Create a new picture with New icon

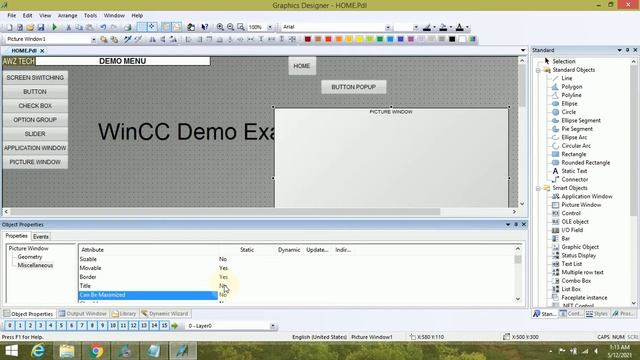[9, 27]
